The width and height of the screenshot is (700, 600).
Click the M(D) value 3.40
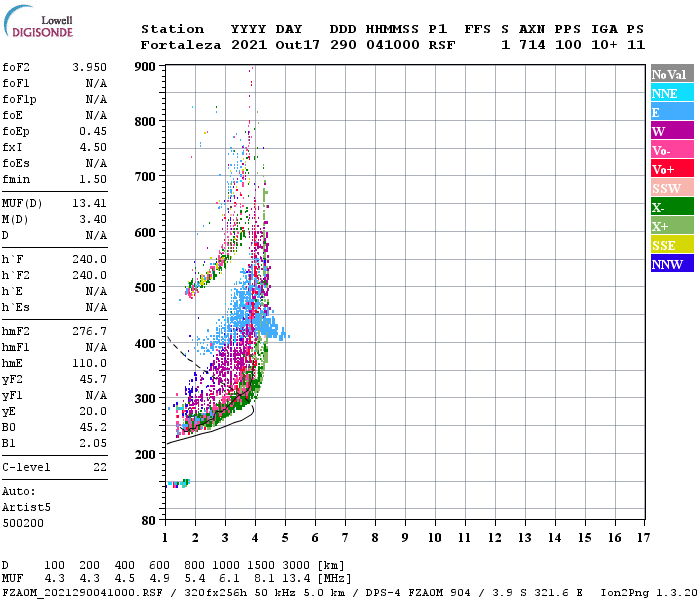coord(93,220)
